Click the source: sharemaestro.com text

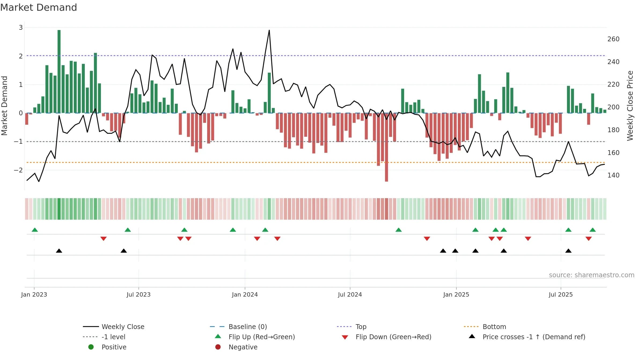click(x=591, y=275)
